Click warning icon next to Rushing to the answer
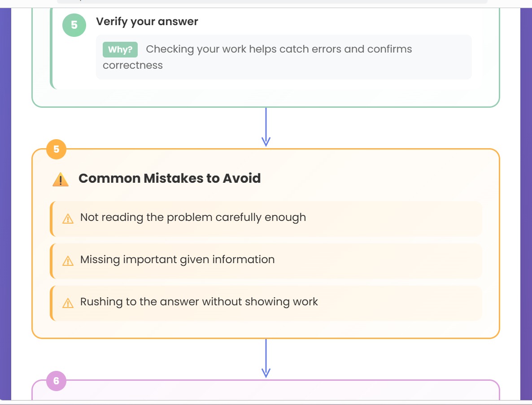 pyautogui.click(x=68, y=303)
